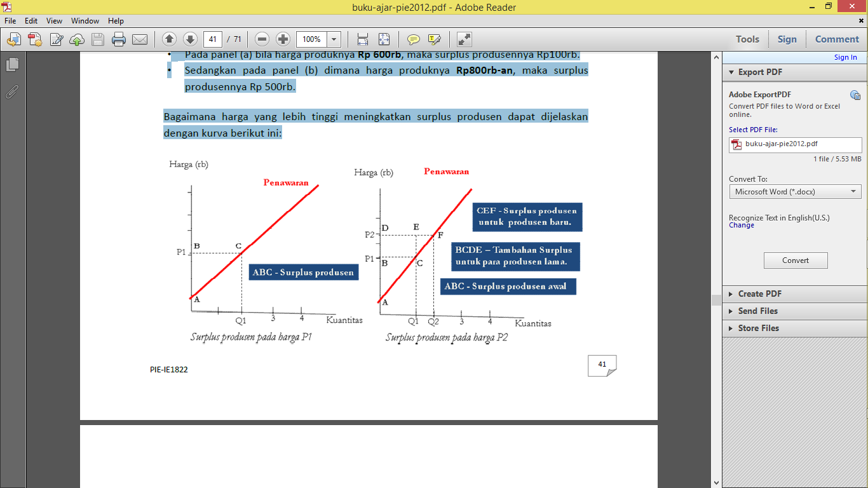This screenshot has height=488, width=868.
Task: Open the Tools pane
Action: pos(747,39)
